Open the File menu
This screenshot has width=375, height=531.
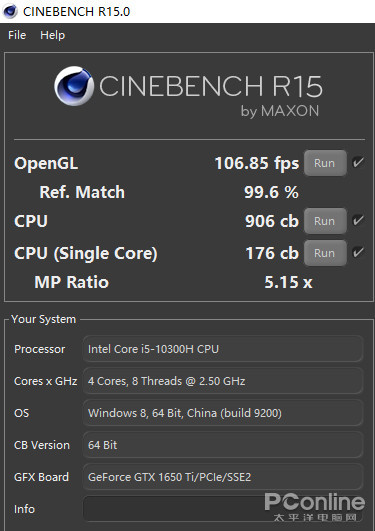17,35
